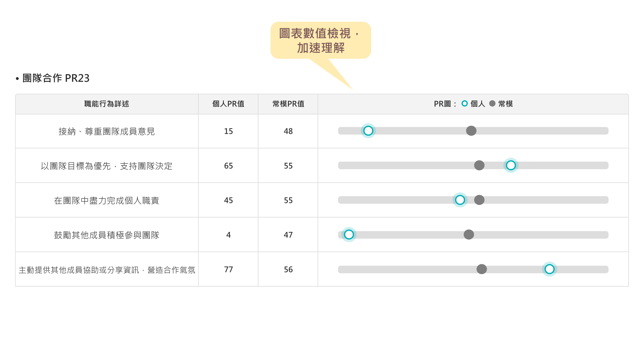
Task: Click teal personal marker in 在團隊中盡力完成個人職責 row
Action: pos(460,200)
